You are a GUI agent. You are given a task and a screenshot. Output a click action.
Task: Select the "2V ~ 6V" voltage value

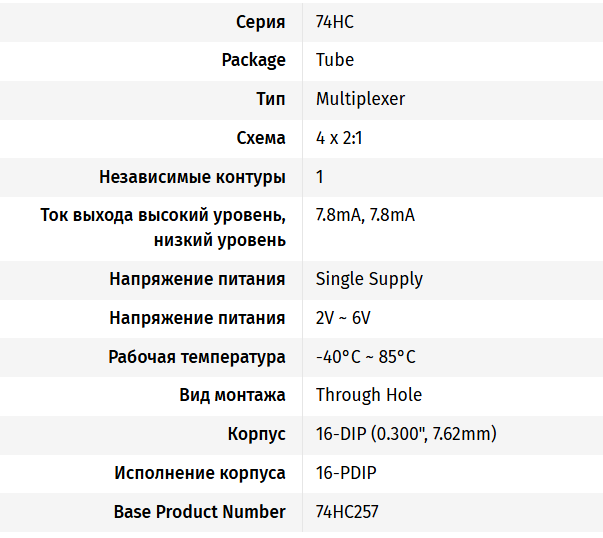343,318
